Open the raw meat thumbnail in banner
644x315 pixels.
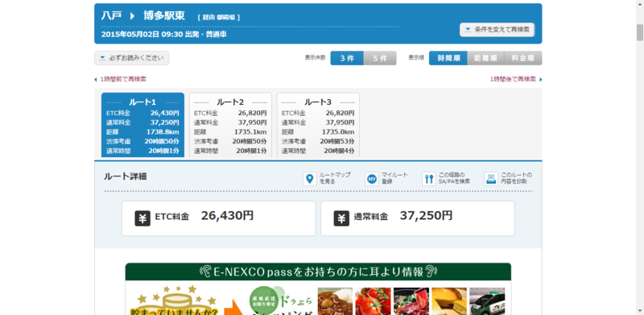click(411, 301)
